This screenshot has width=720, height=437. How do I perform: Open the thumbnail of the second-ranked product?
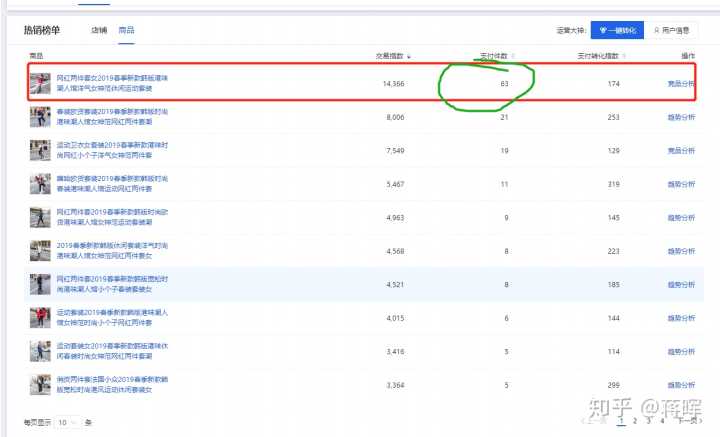(40, 117)
